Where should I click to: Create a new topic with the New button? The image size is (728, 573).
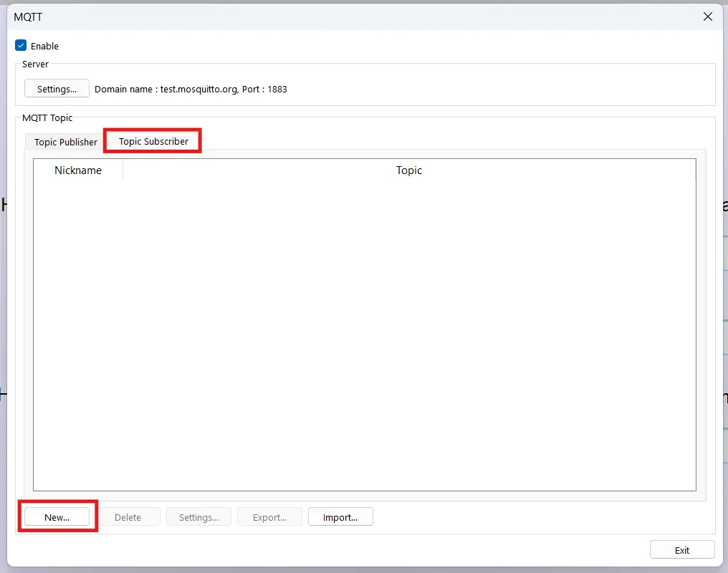click(x=57, y=516)
